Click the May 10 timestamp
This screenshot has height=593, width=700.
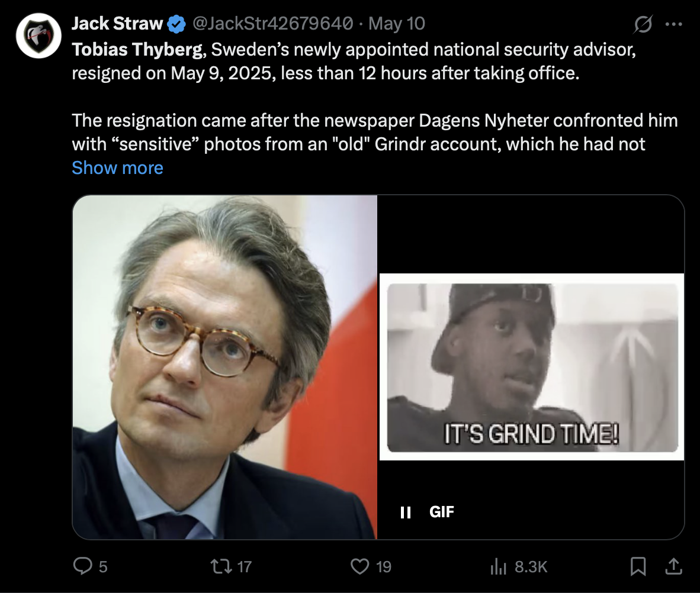point(396,24)
